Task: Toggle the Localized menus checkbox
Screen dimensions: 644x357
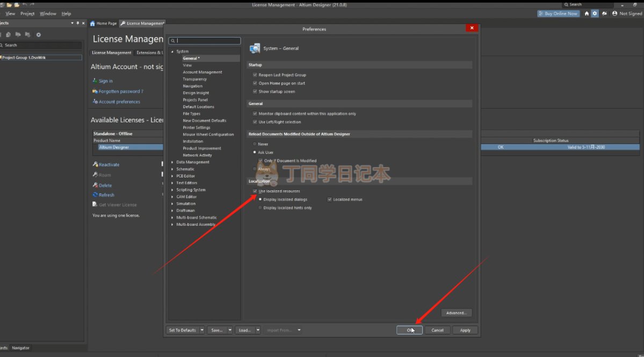Action: point(329,199)
